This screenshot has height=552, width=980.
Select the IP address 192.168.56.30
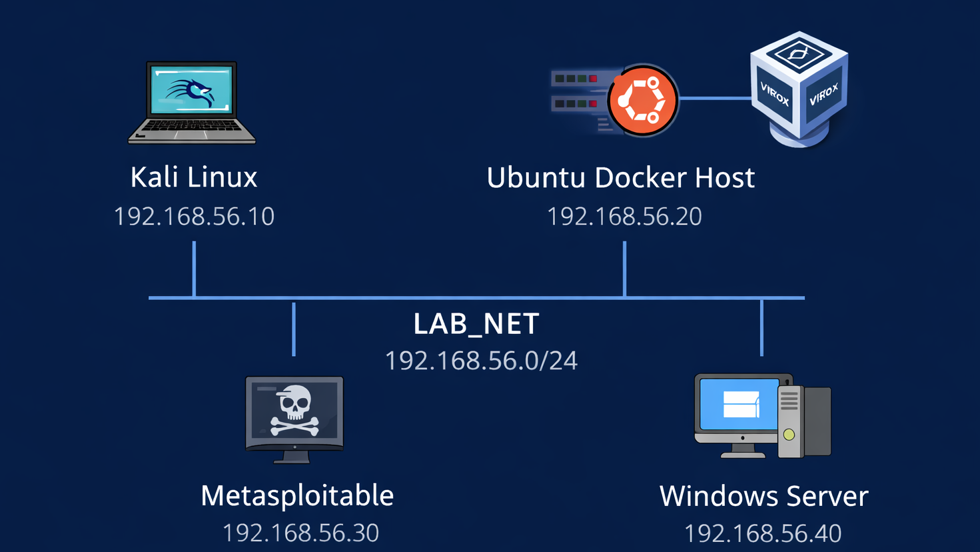pos(300,533)
